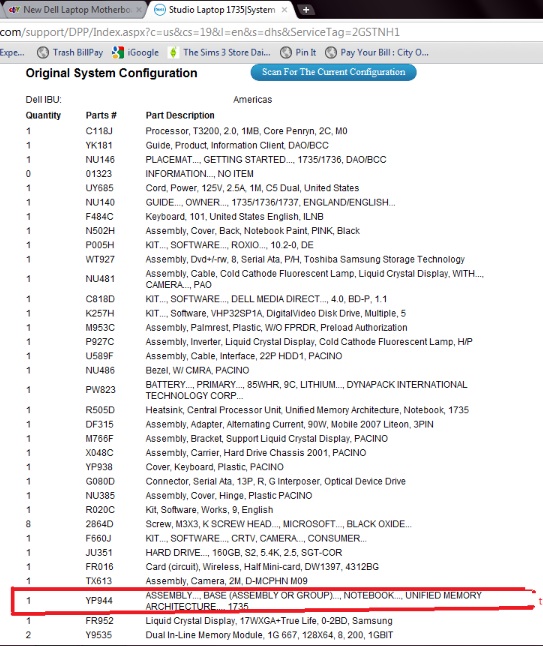Select part number P005H
The width and height of the screenshot is (543, 646).
pos(100,245)
